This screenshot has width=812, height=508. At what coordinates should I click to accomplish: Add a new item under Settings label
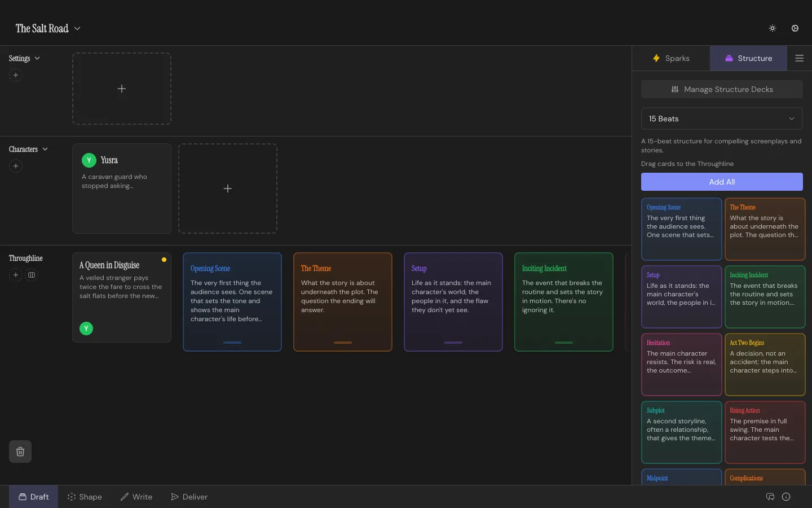[16, 75]
